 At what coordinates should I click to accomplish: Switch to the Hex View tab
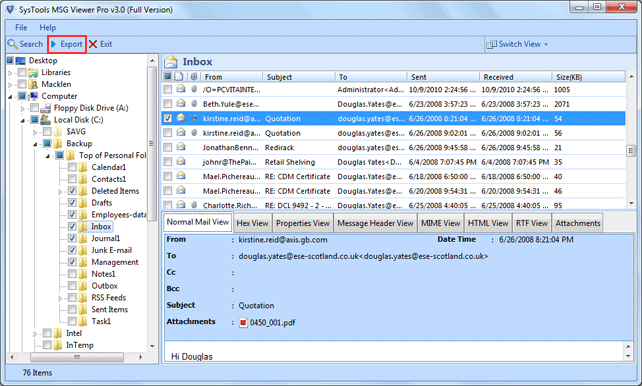[252, 223]
